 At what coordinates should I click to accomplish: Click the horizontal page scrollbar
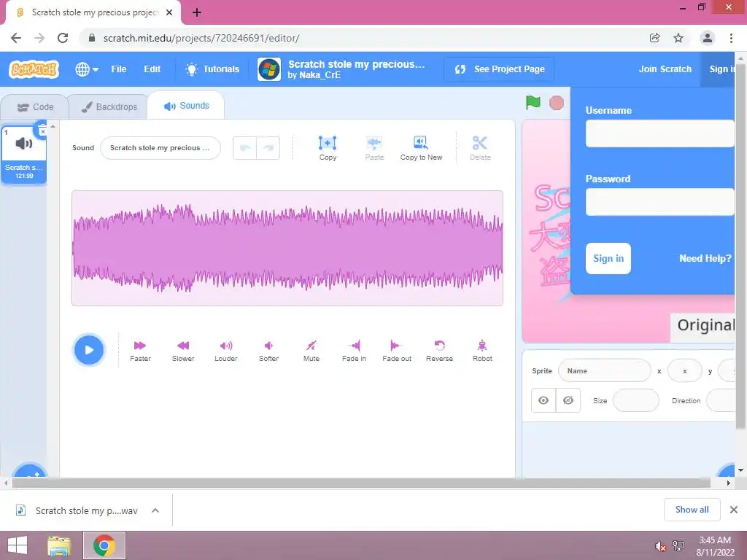click(x=361, y=483)
